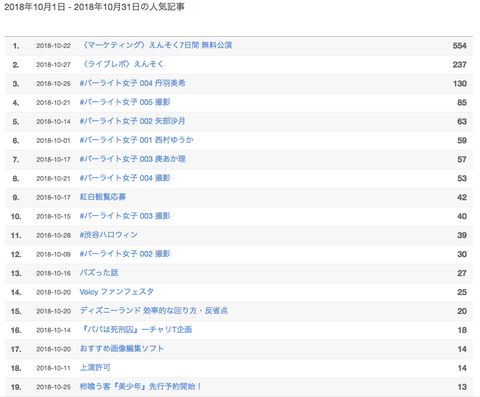Image resolution: width=480 pixels, height=397 pixels.
Task: Open #バーライト女子 003 撮影 article
Action: (125, 216)
